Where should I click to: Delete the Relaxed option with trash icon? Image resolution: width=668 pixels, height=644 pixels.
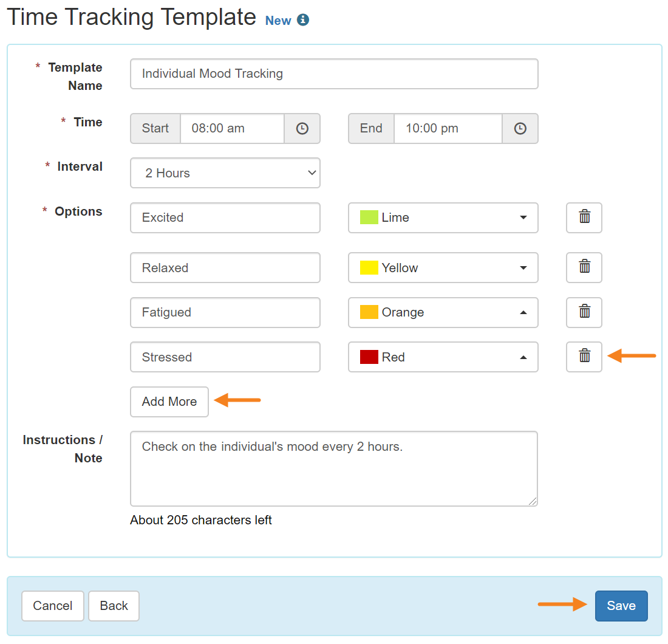coord(584,267)
